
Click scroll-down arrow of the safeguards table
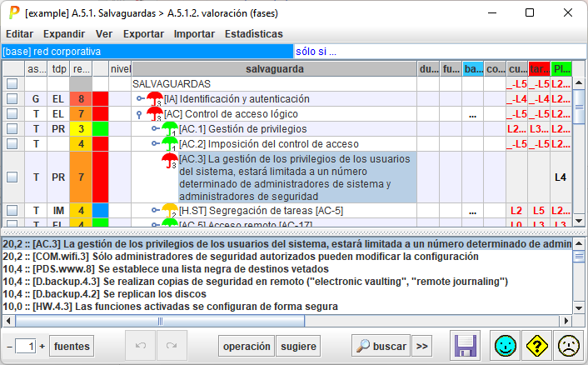(579, 221)
